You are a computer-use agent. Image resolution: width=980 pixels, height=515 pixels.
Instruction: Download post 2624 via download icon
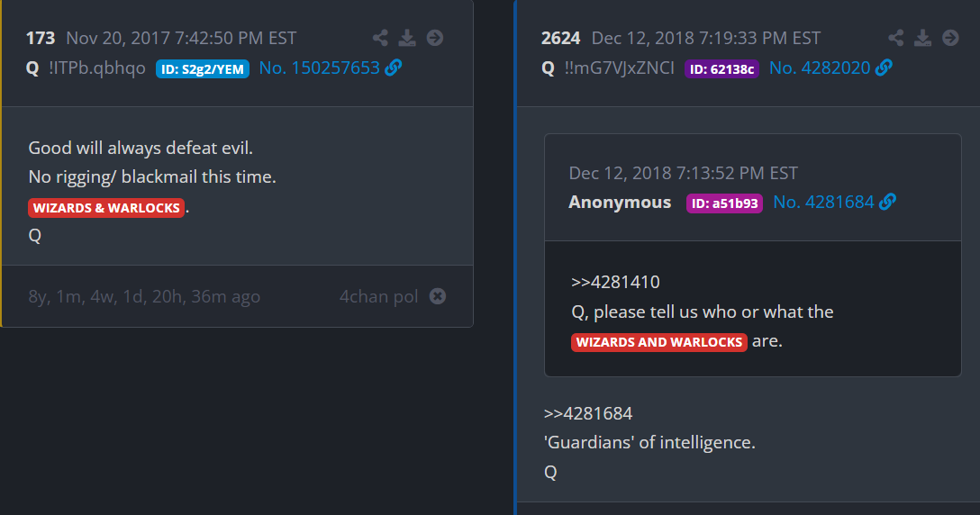922,38
